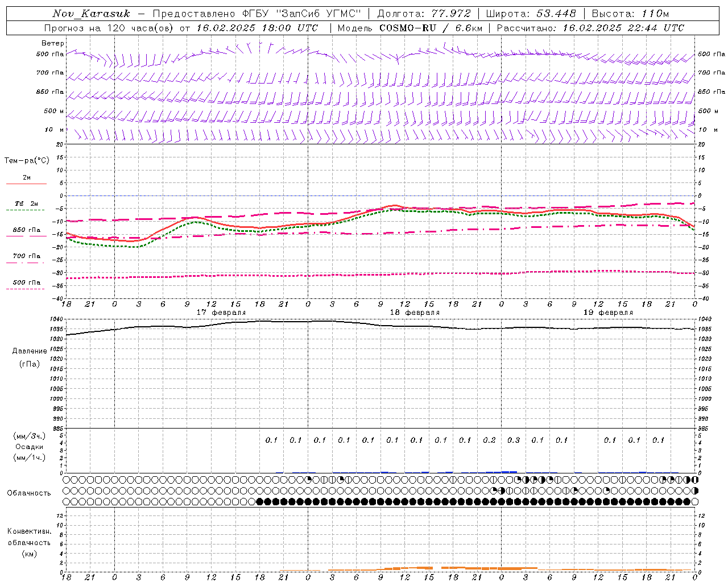Click the Td 2м dew point legend entry
728x582 pixels.
click(x=27, y=203)
